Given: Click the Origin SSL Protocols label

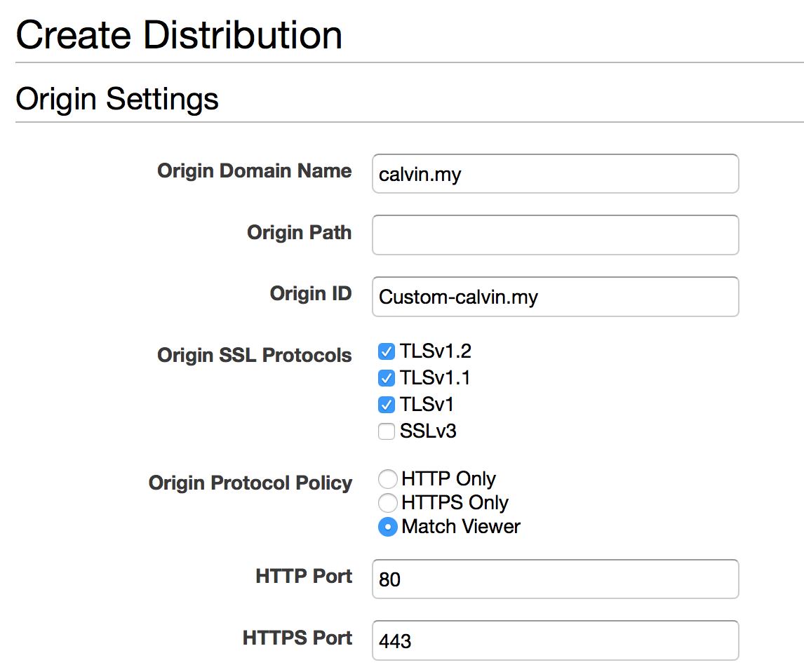Looking at the screenshot, I should 255,355.
